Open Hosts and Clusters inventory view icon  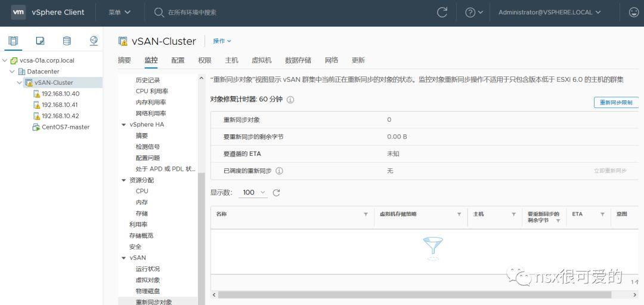pyautogui.click(x=13, y=41)
